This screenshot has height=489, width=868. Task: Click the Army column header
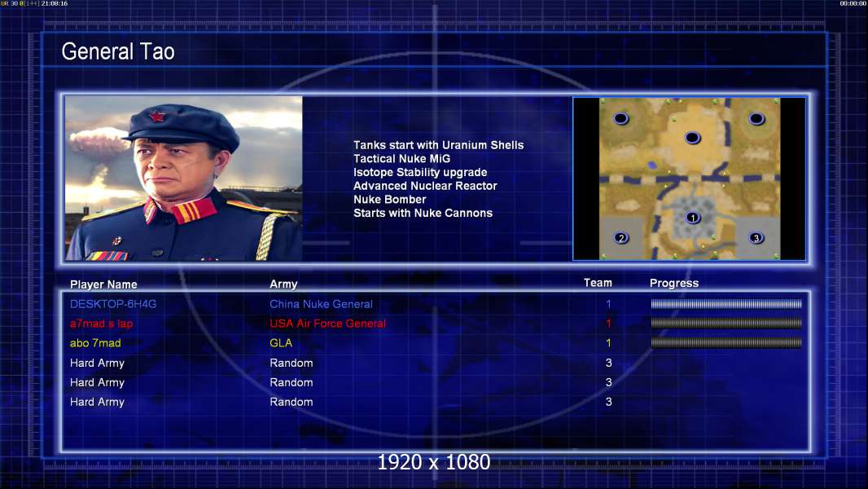283,284
